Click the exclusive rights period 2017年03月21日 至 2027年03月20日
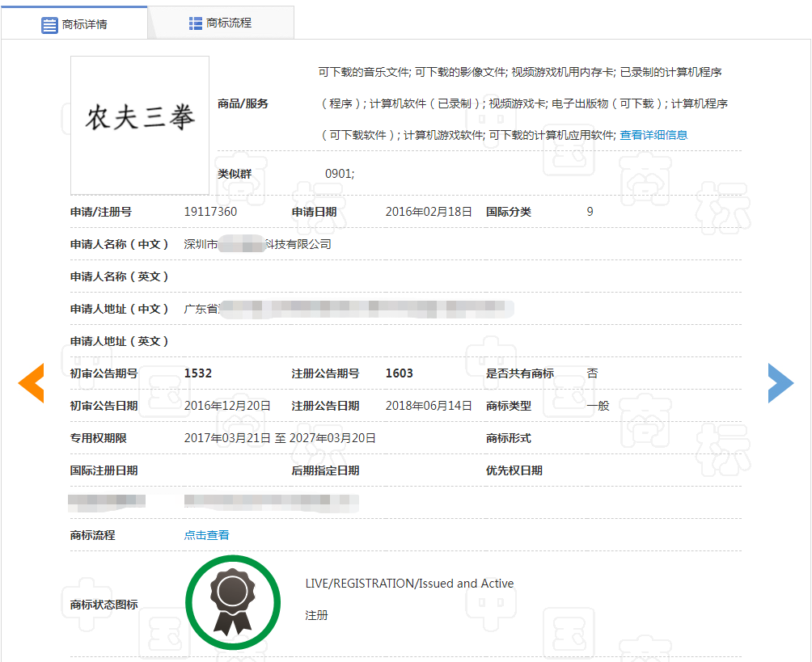Image resolution: width=812 pixels, height=662 pixels. [x=280, y=438]
